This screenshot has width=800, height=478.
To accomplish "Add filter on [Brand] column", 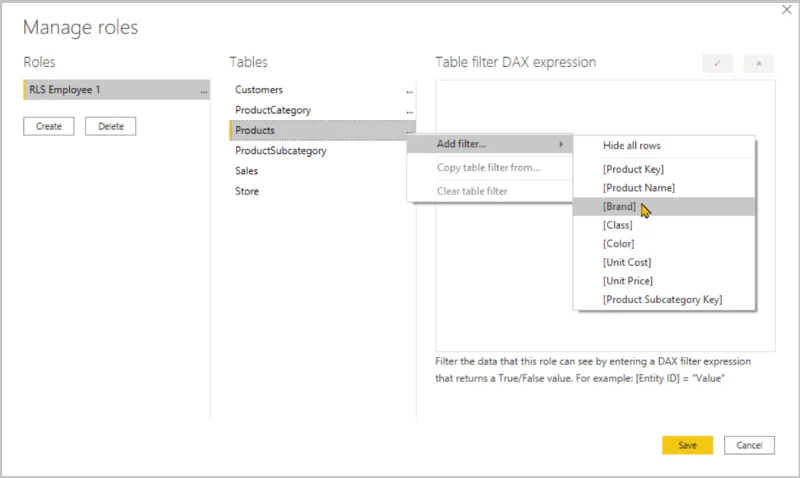I will [x=664, y=207].
